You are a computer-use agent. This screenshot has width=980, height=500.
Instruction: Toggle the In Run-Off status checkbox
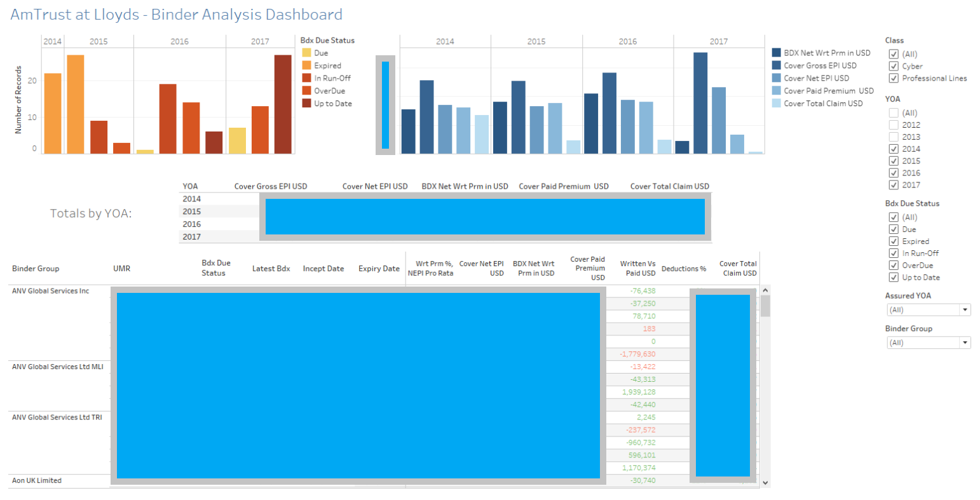pyautogui.click(x=894, y=253)
